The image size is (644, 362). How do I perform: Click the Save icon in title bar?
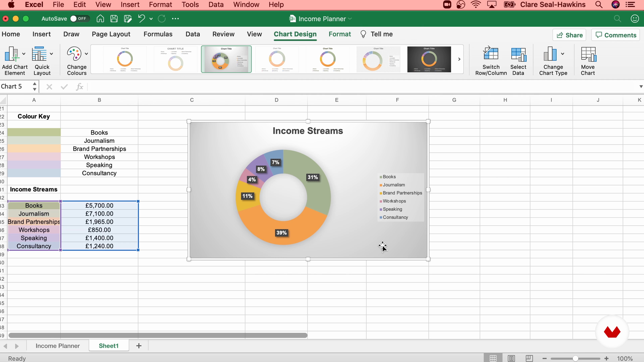(x=114, y=19)
